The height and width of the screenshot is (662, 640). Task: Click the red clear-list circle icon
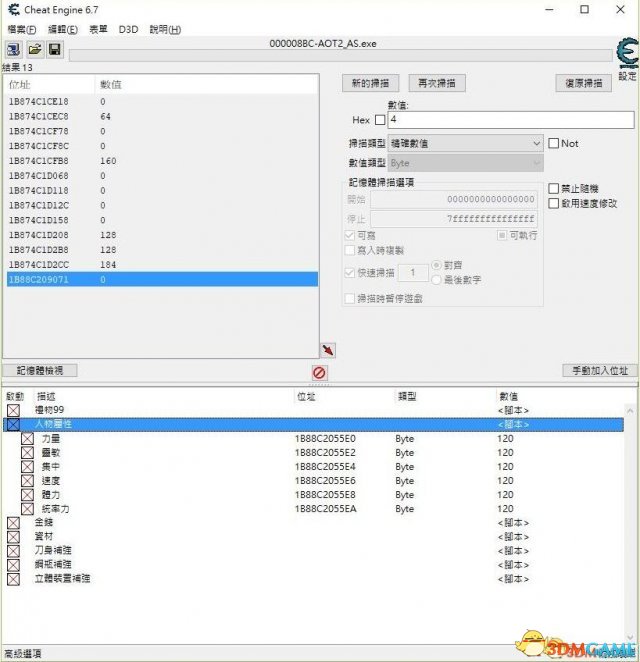click(x=319, y=373)
